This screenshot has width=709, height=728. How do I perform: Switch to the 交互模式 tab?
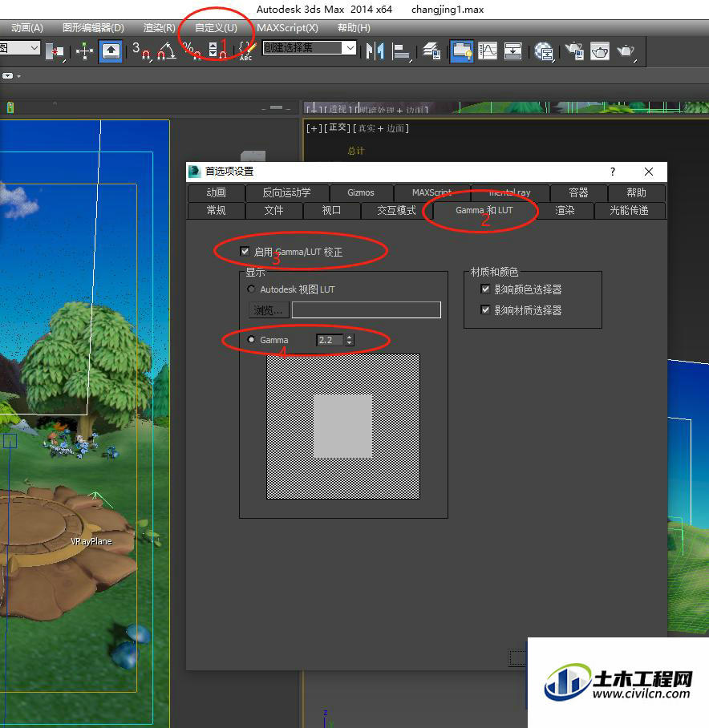point(396,210)
